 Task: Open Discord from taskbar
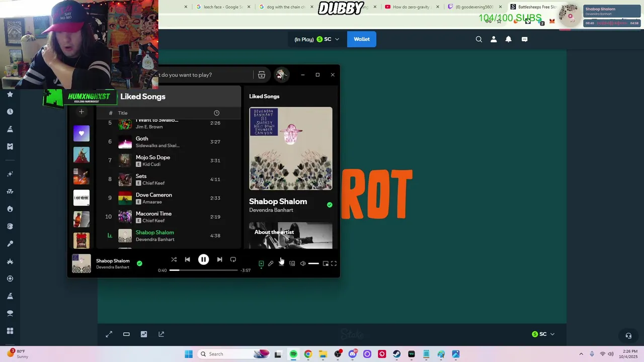pos(353,354)
